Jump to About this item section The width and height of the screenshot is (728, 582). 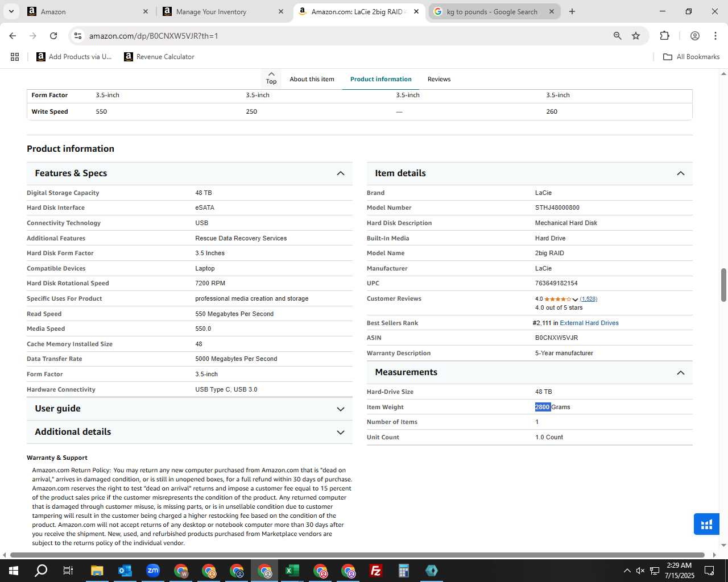(x=312, y=79)
